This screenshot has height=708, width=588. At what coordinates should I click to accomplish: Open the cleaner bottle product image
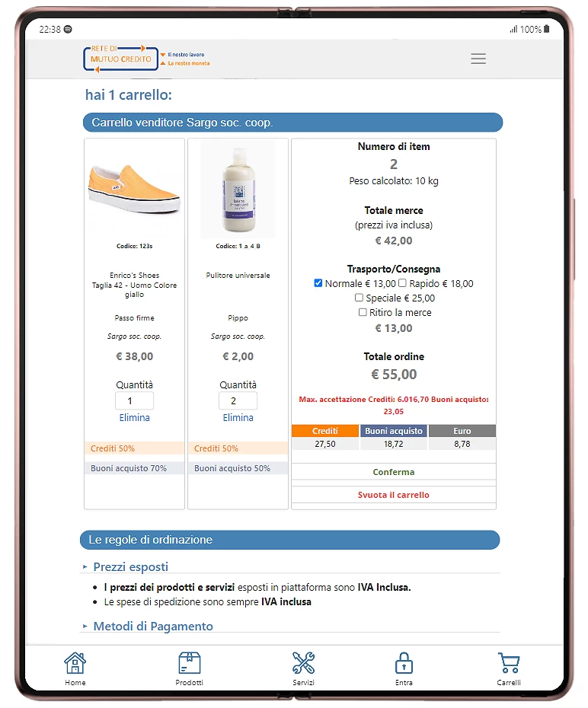coord(238,190)
